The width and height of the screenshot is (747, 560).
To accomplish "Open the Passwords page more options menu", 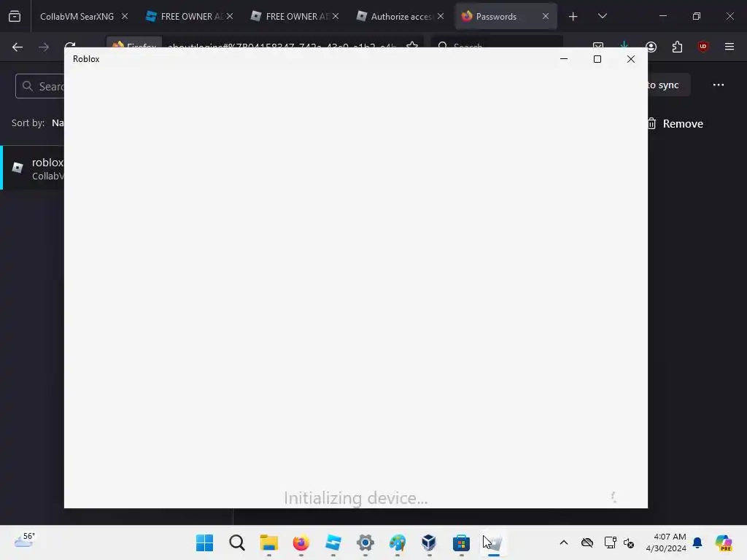I will click(719, 85).
